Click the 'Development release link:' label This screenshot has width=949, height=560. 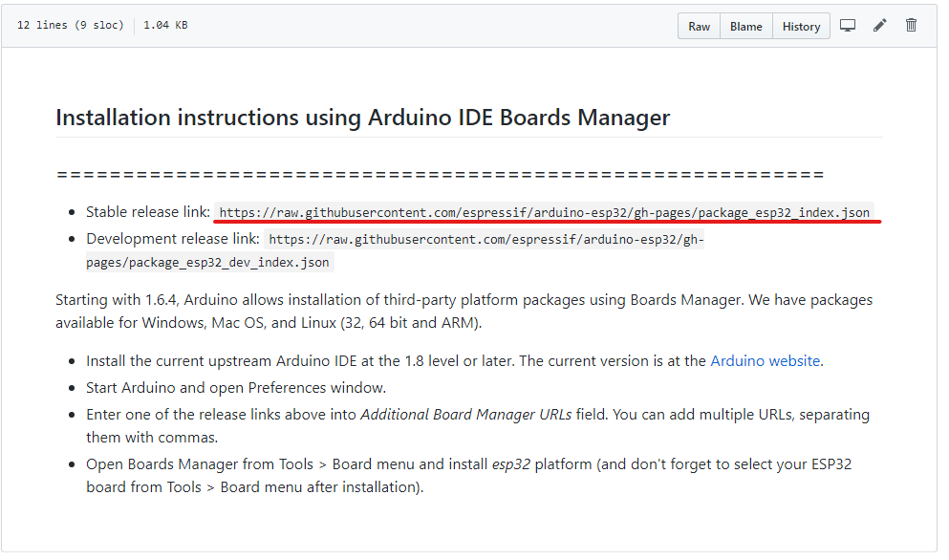click(x=172, y=239)
